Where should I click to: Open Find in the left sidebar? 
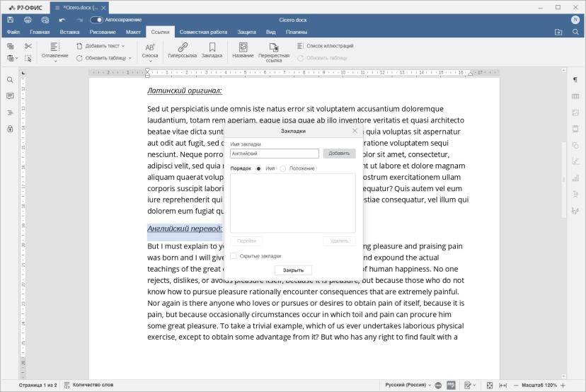(x=10, y=80)
